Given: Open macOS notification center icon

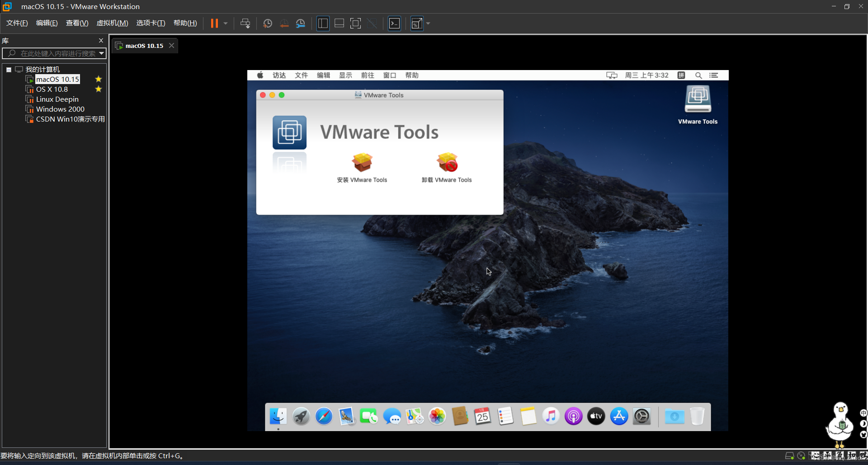Looking at the screenshot, I should tap(714, 75).
